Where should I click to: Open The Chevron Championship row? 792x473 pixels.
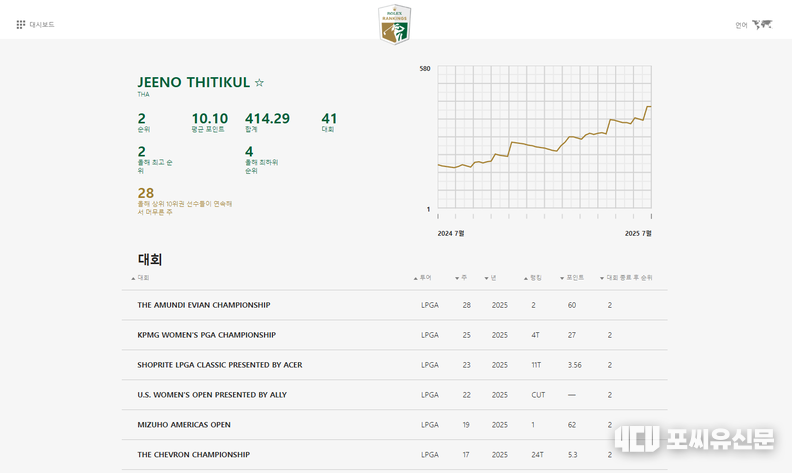[394, 454]
